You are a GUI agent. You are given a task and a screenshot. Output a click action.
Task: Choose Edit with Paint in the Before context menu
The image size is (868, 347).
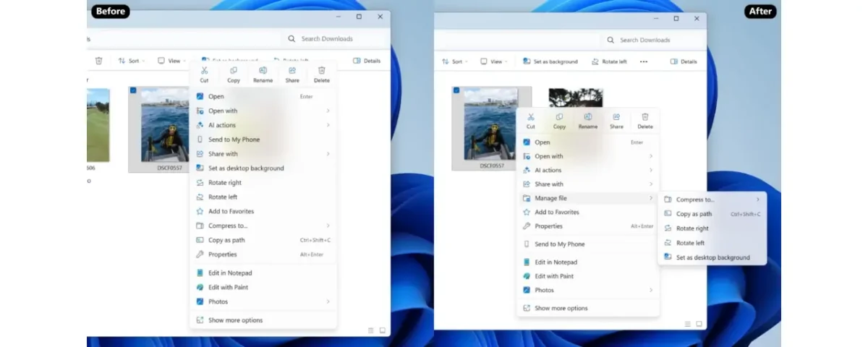click(263, 287)
